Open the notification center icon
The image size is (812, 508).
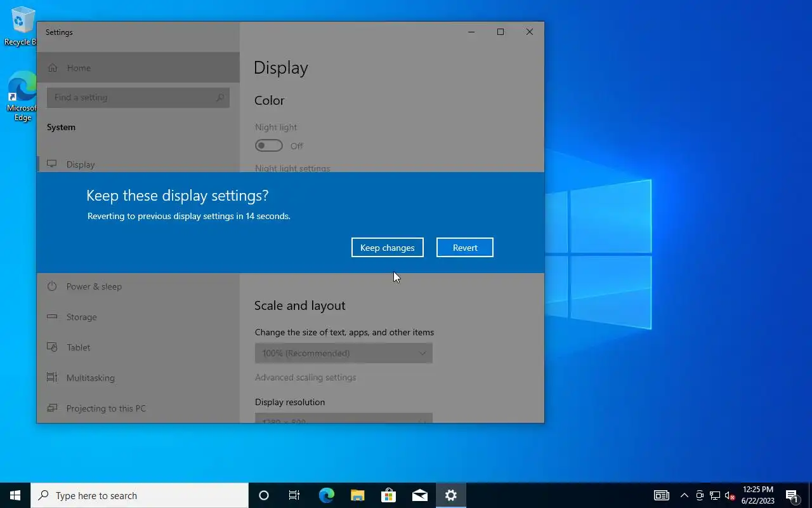[792, 495]
